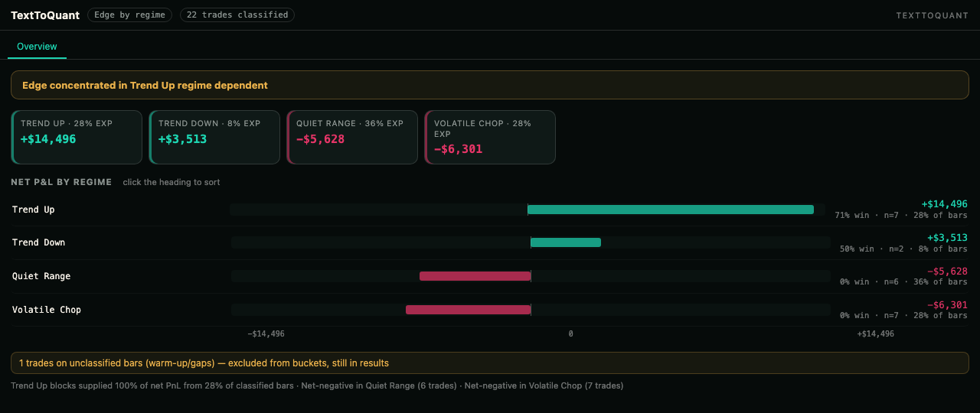Viewport: 980px width, 413px height.
Task: Select the Trend Down row label
Action: click(x=39, y=242)
